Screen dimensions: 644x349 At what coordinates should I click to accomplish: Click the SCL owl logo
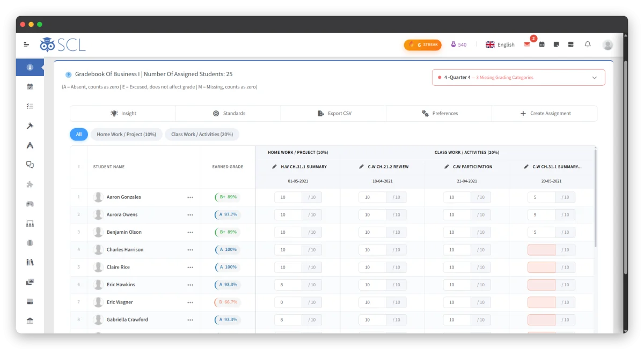pos(63,44)
